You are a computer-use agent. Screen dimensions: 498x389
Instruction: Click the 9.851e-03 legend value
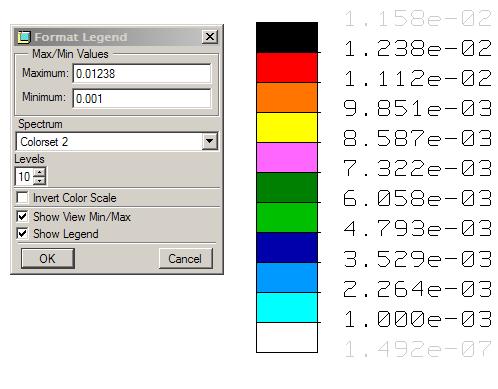[418, 109]
